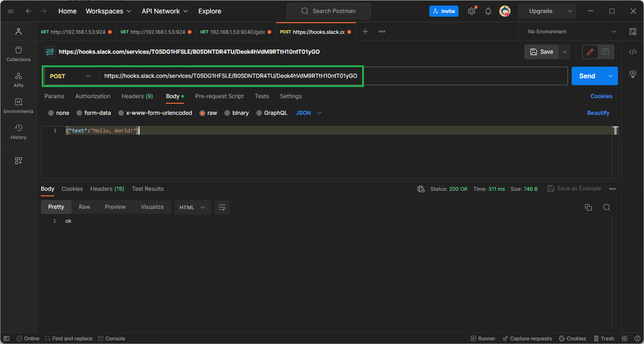Screen dimensions: 644x344
Task: Click the plus icon for new tab
Action: click(365, 31)
